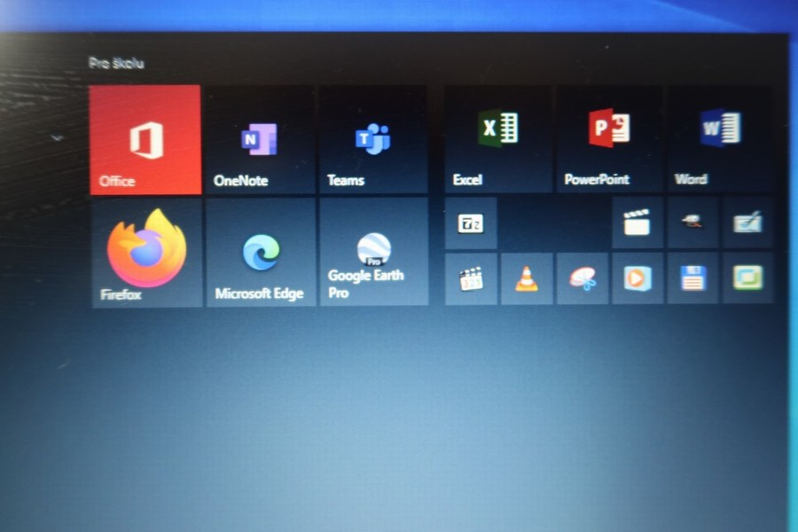Open the small bird-like icon tile
The height and width of the screenshot is (532, 798).
(692, 223)
